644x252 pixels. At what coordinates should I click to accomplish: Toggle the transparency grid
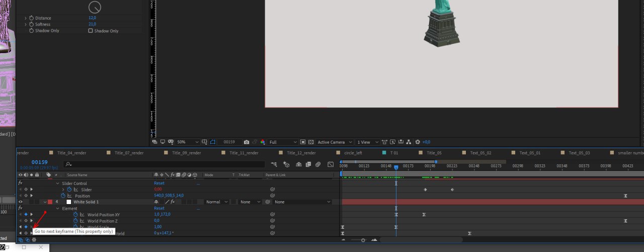click(311, 142)
